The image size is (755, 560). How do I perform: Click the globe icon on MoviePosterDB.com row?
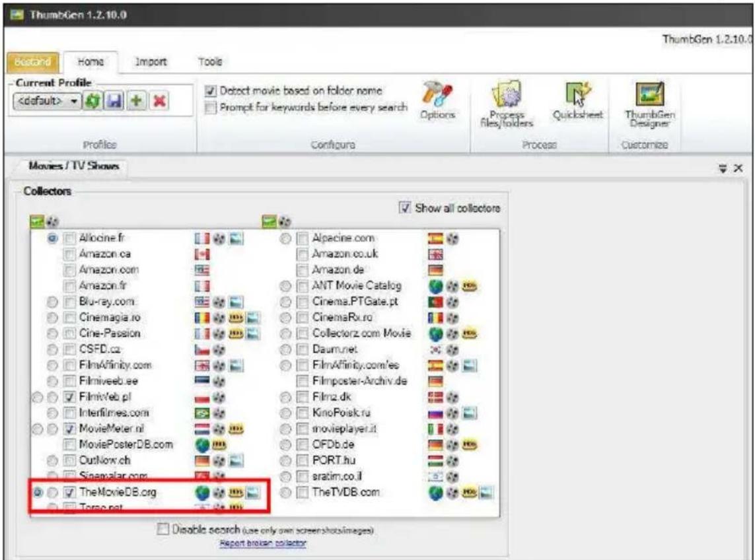pyautogui.click(x=203, y=445)
